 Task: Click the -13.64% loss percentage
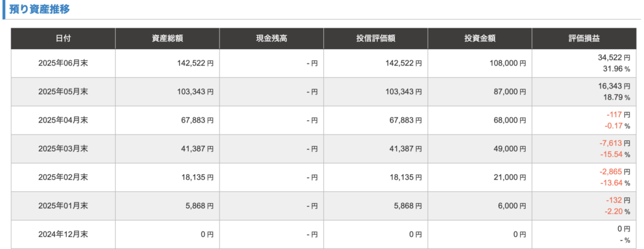[x=615, y=183]
